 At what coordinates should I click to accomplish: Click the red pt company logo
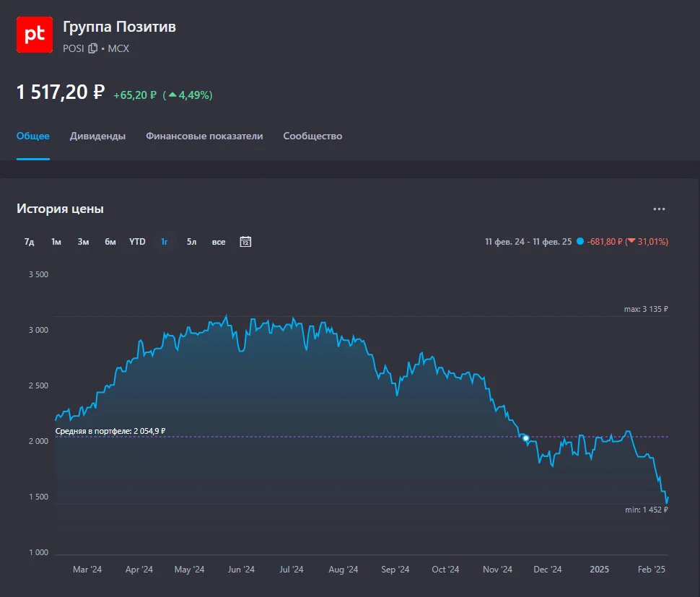click(x=35, y=35)
